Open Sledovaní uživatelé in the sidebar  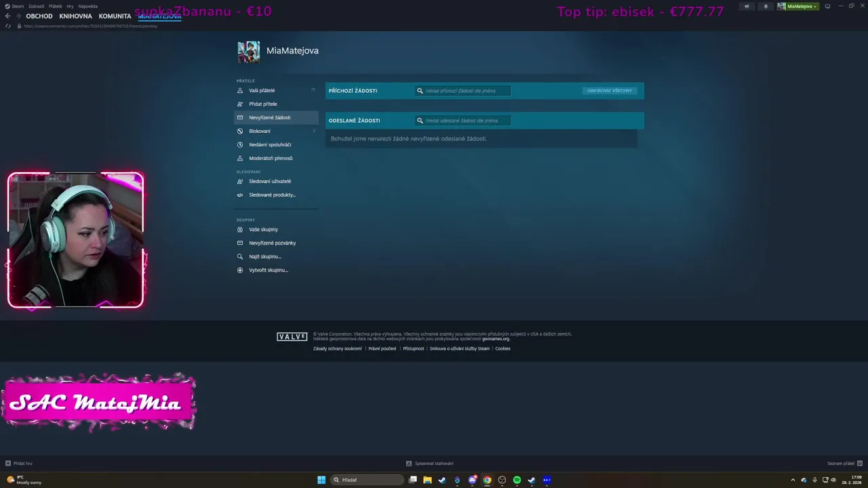277,181
